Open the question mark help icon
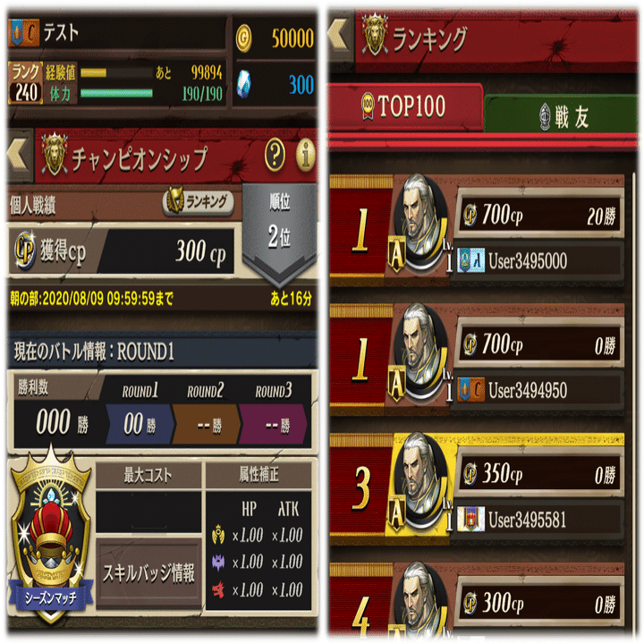 pos(275,155)
